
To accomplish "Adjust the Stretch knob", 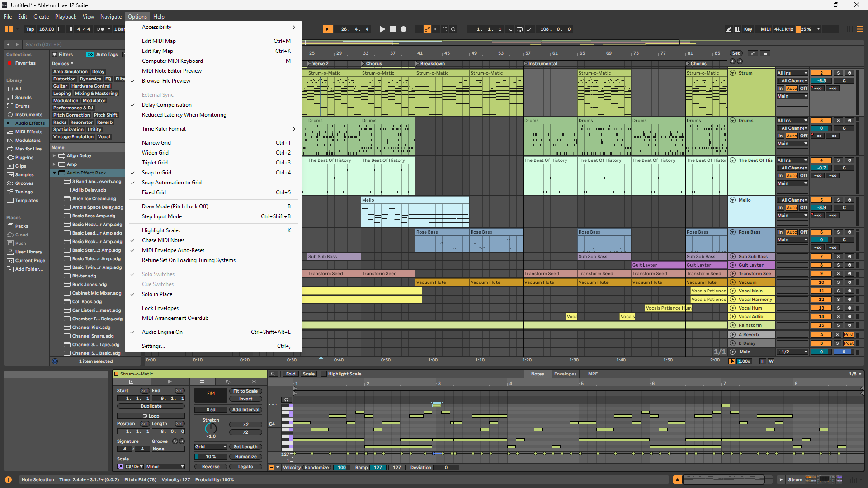I will pyautogui.click(x=211, y=428).
